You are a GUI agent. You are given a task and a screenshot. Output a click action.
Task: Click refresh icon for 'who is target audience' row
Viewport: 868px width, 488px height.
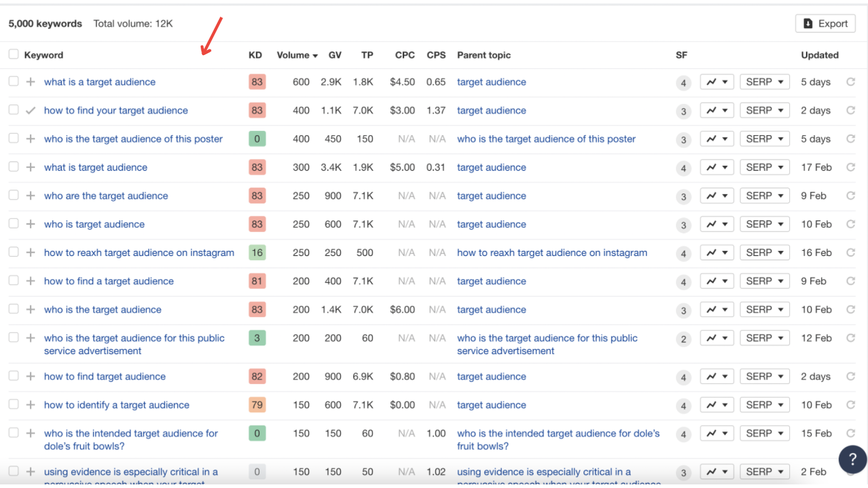(850, 224)
